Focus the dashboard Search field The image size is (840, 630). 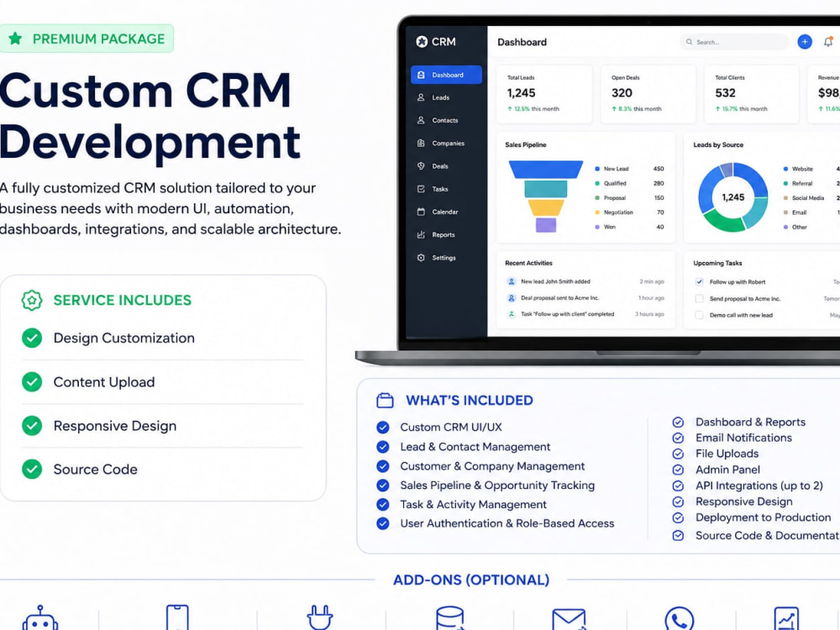(x=734, y=42)
